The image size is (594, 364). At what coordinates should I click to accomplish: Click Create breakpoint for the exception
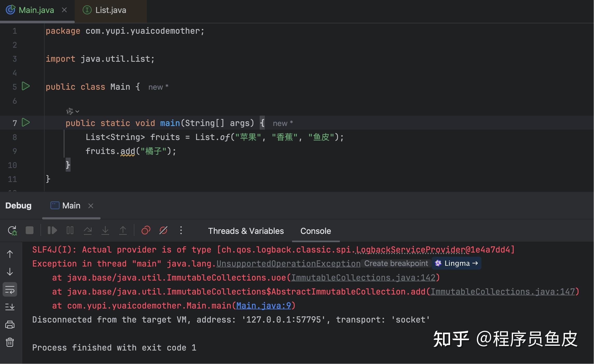click(396, 263)
